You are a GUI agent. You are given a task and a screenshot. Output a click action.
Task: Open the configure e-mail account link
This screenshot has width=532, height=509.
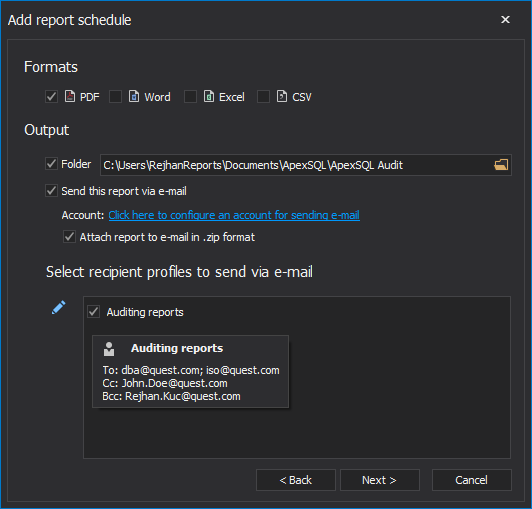[234, 215]
